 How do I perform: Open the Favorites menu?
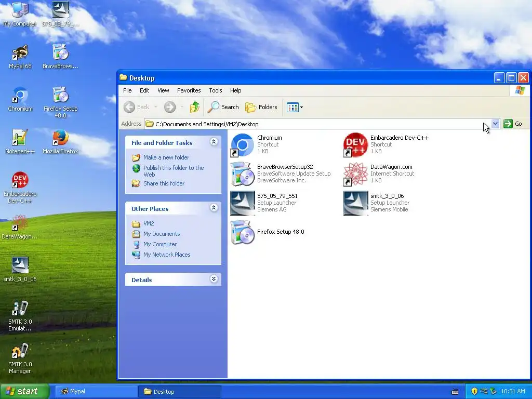[189, 90]
